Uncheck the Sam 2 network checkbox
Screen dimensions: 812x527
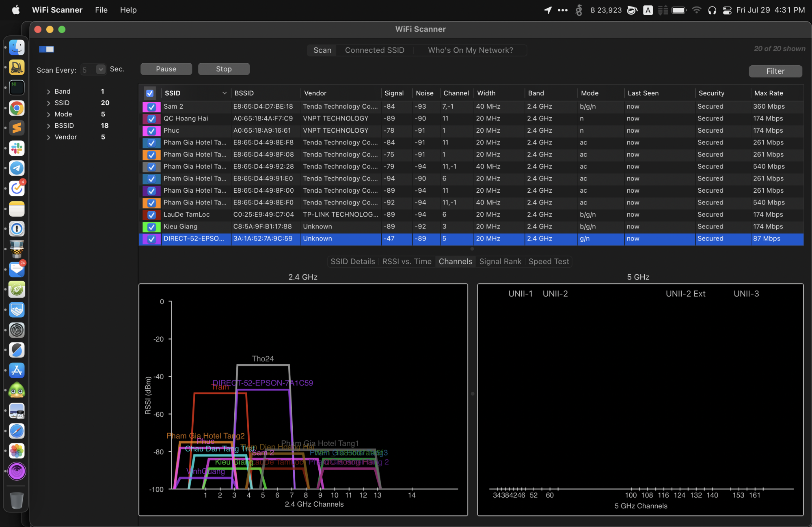152,107
